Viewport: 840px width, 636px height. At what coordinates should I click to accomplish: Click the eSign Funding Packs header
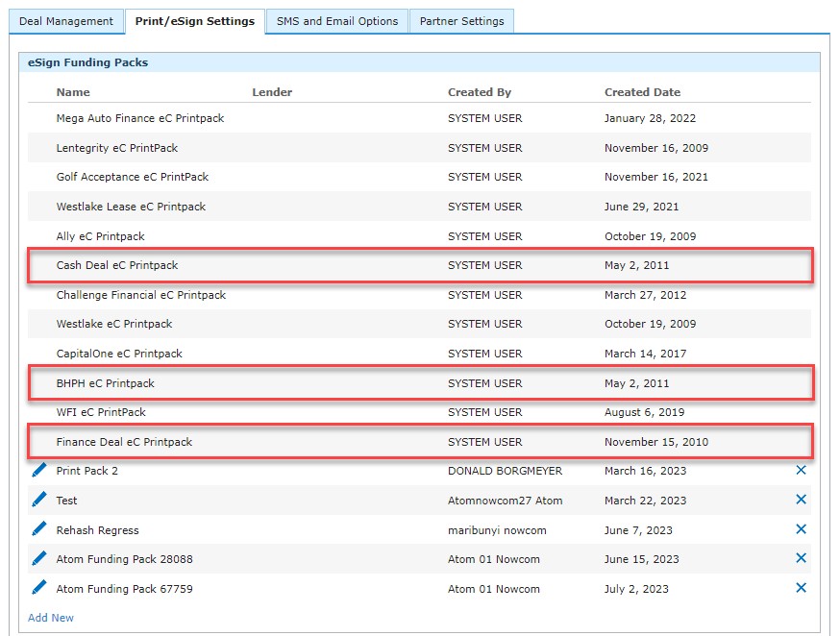[x=87, y=62]
